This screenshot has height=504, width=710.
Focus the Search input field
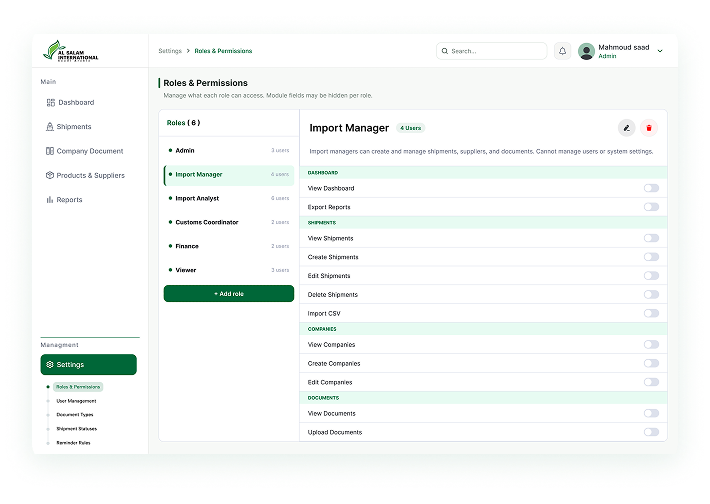point(492,51)
